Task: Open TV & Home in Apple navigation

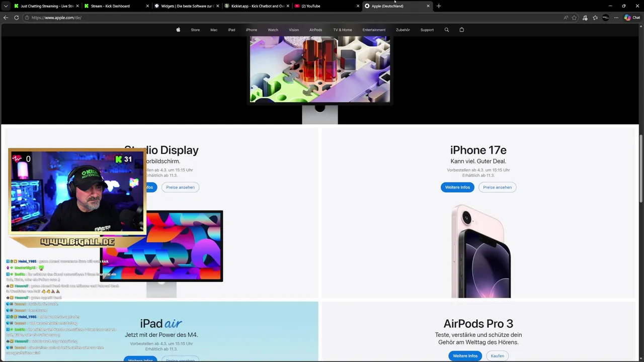Action: (x=343, y=30)
